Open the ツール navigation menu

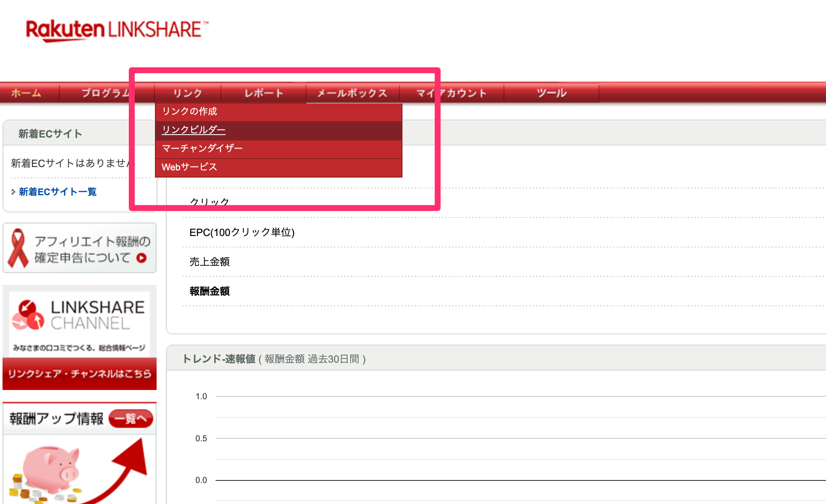click(552, 93)
